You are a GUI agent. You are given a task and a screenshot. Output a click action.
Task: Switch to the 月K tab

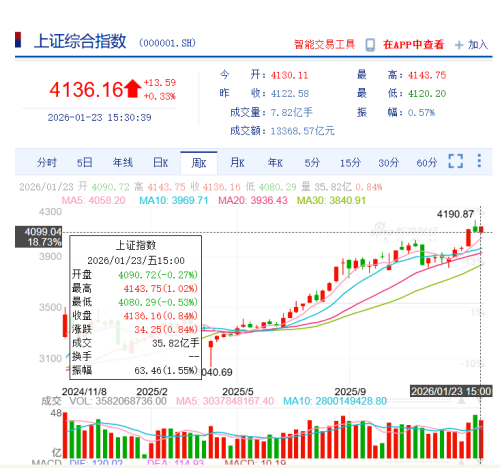(237, 163)
